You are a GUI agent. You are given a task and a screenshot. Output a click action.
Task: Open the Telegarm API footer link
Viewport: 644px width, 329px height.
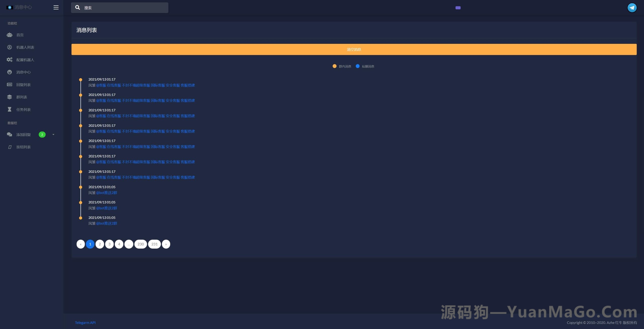[x=85, y=322]
